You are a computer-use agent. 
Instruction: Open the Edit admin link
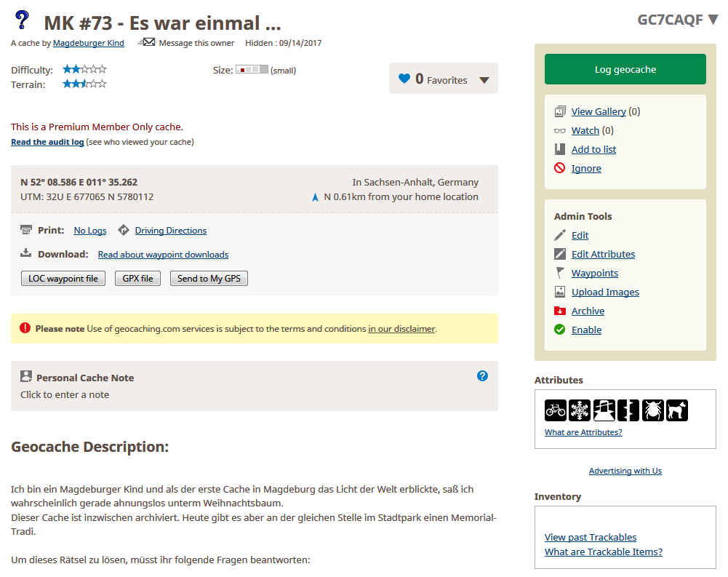(580, 236)
